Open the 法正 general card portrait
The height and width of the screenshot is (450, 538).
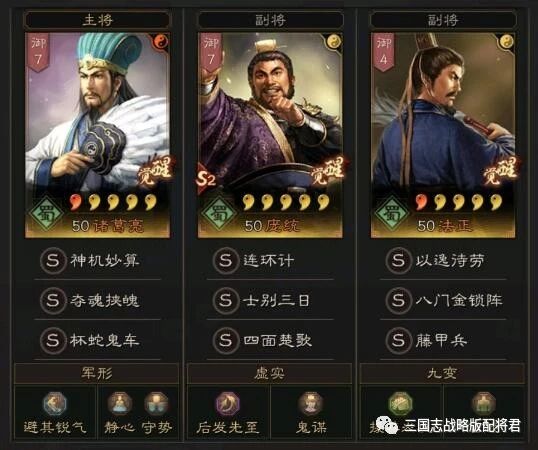pos(443,135)
